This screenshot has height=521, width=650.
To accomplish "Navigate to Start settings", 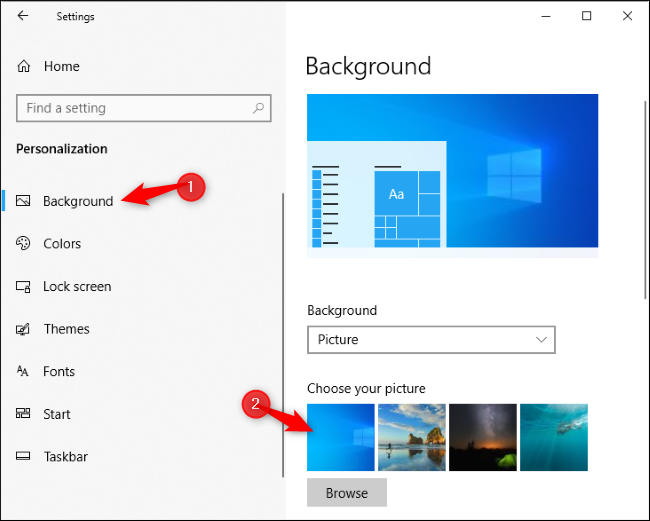I will pos(57,414).
